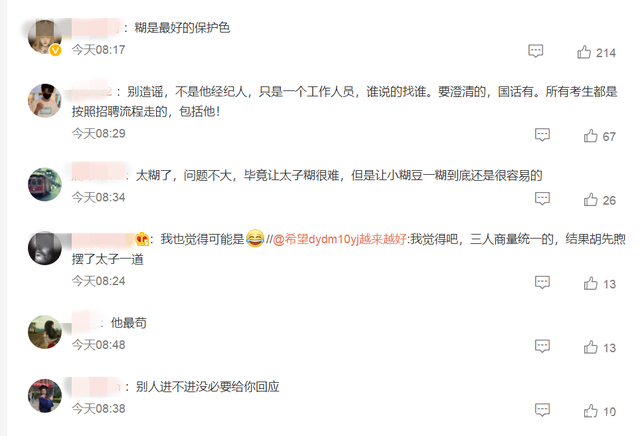Open avatar of the 08:38 commenter
Screen dimensions: 640x436
(x=44, y=396)
